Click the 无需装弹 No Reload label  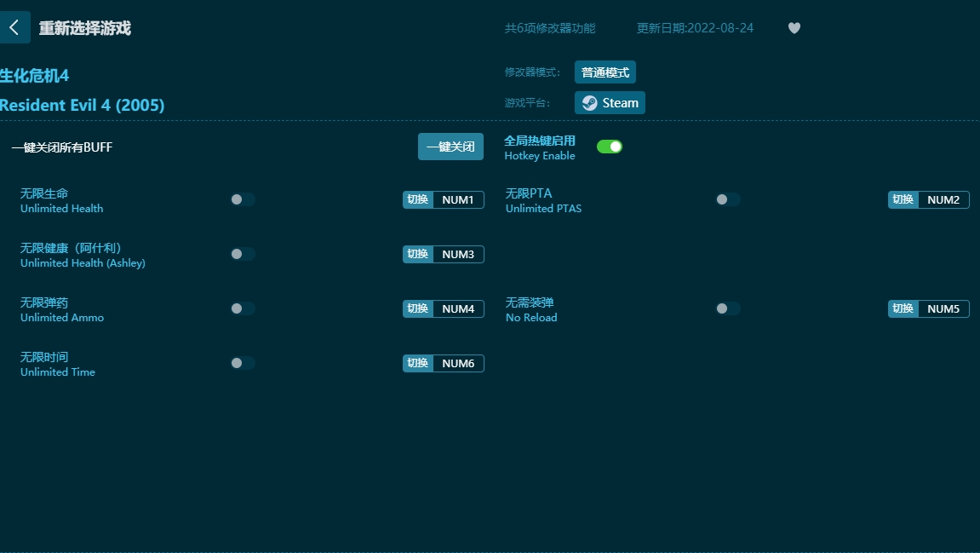[531, 309]
